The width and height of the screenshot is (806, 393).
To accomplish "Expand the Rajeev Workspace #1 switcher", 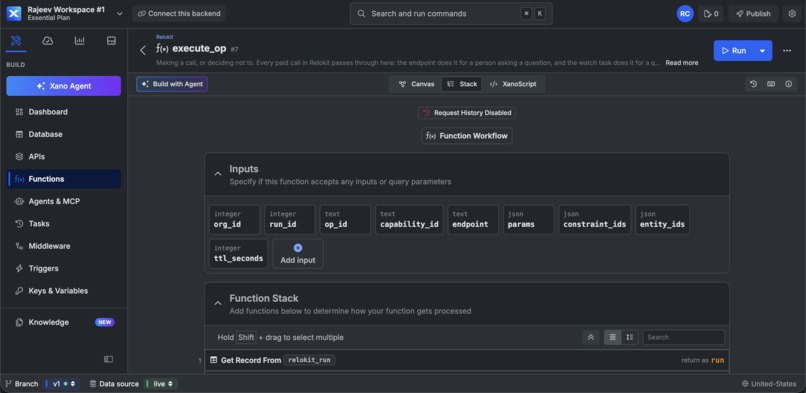I will tap(119, 14).
